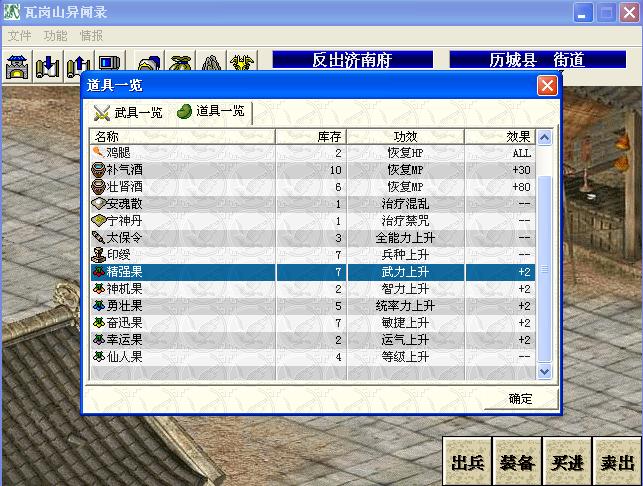Screen dimensions: 643x486
Task: Click the 反出济南府 chapter title banner
Action: click(353, 60)
